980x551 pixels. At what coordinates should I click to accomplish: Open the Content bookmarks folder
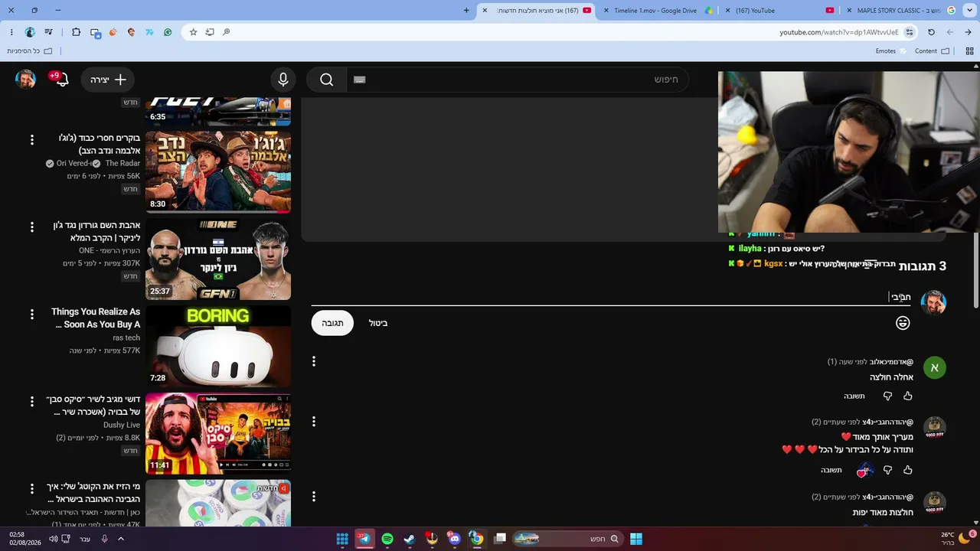932,51
